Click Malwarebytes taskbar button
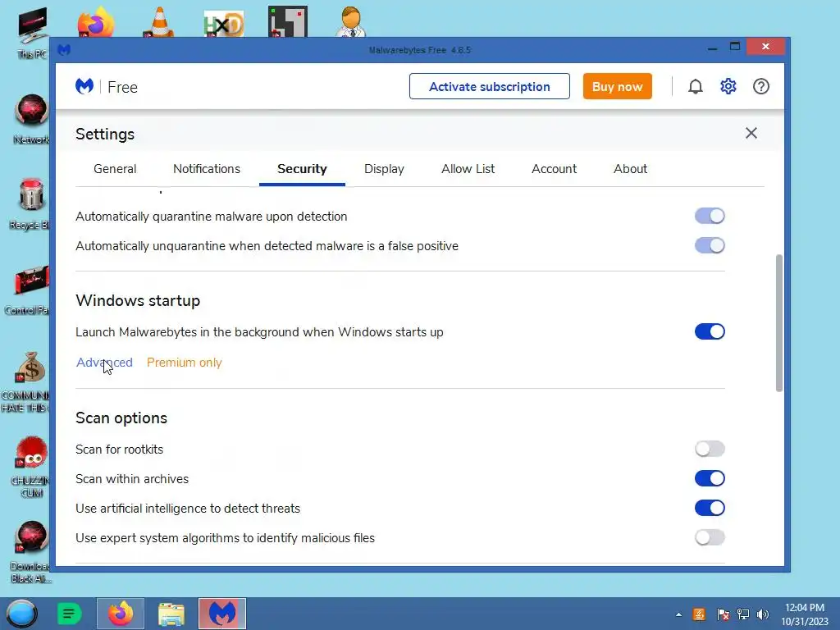This screenshot has width=840, height=630. tap(222, 614)
